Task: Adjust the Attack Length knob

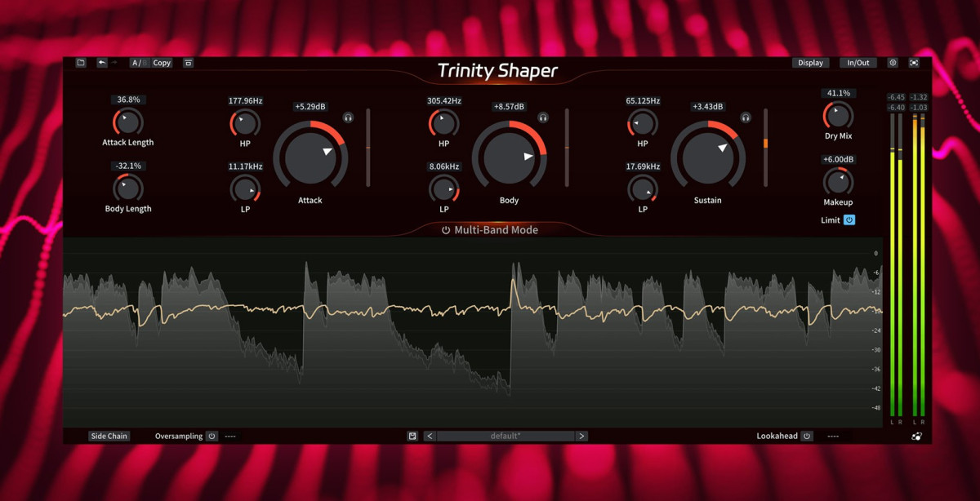Action: [127, 122]
